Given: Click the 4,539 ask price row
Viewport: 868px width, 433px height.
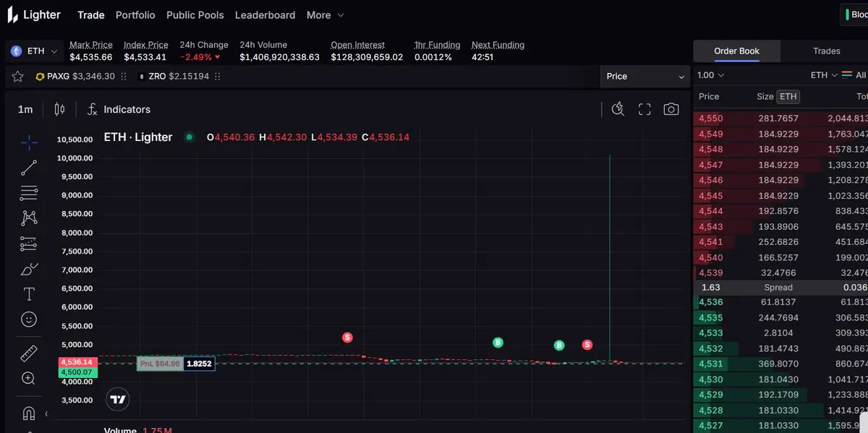Looking at the screenshot, I should [x=780, y=273].
